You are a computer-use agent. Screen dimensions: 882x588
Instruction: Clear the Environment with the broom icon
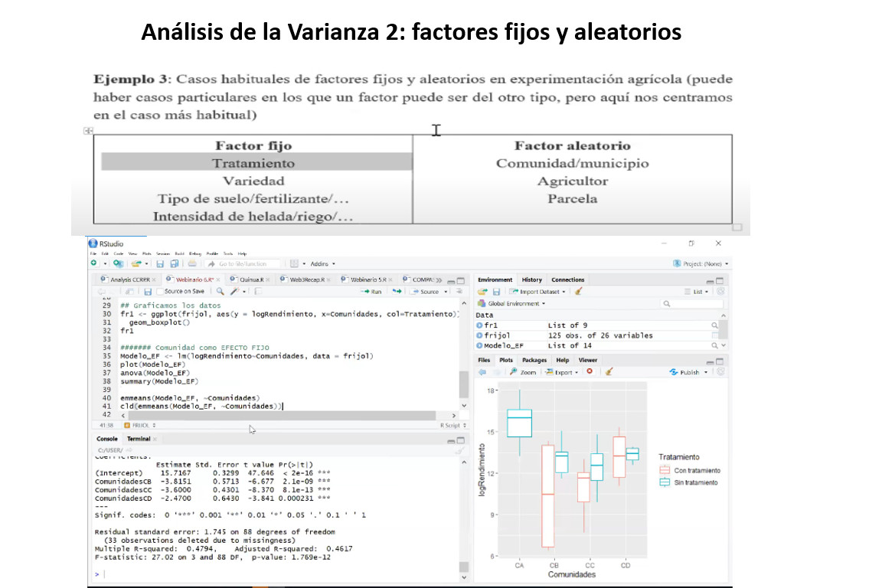click(x=579, y=292)
